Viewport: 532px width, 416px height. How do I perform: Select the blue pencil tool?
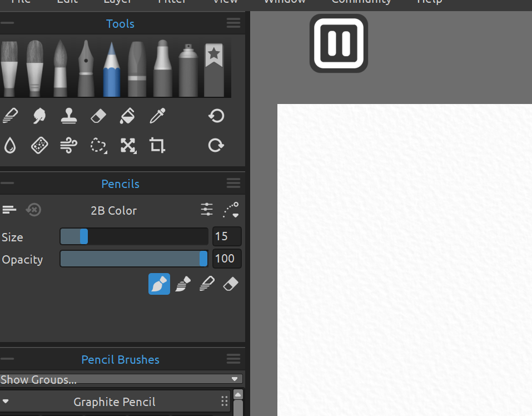(112, 69)
